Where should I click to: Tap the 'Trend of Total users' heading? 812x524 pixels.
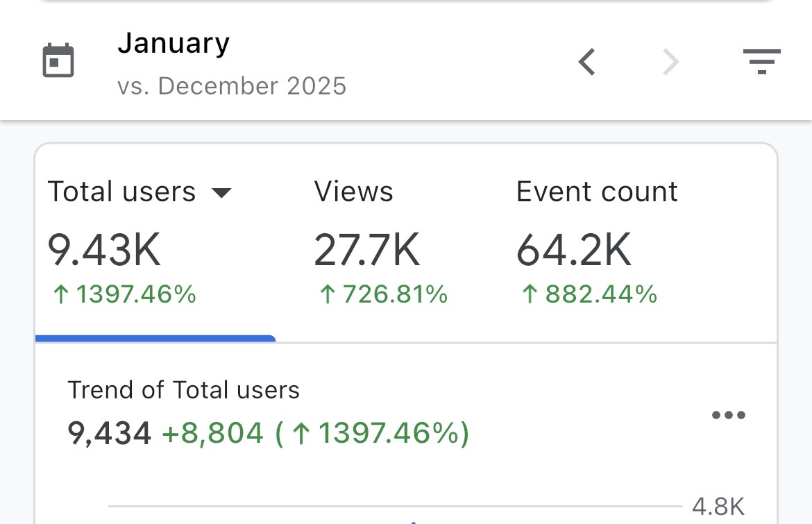coord(183,390)
